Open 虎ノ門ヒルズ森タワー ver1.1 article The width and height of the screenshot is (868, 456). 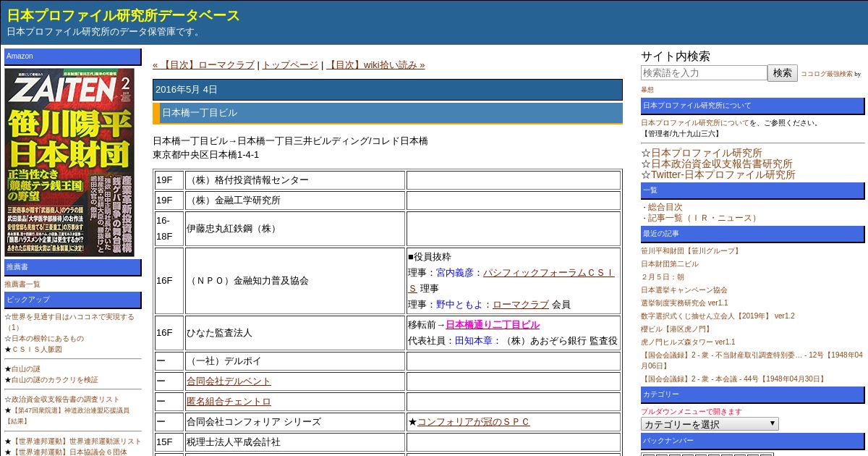point(688,342)
